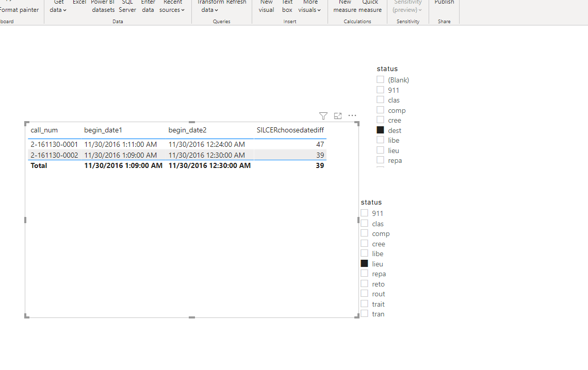Sort by begin_date1 column header
588x370 pixels.
[103, 130]
